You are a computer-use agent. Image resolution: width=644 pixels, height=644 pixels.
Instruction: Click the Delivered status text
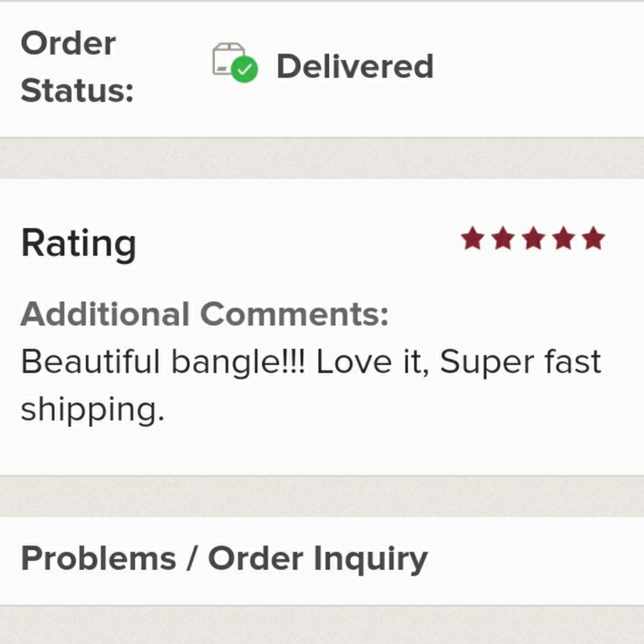pyautogui.click(x=355, y=66)
